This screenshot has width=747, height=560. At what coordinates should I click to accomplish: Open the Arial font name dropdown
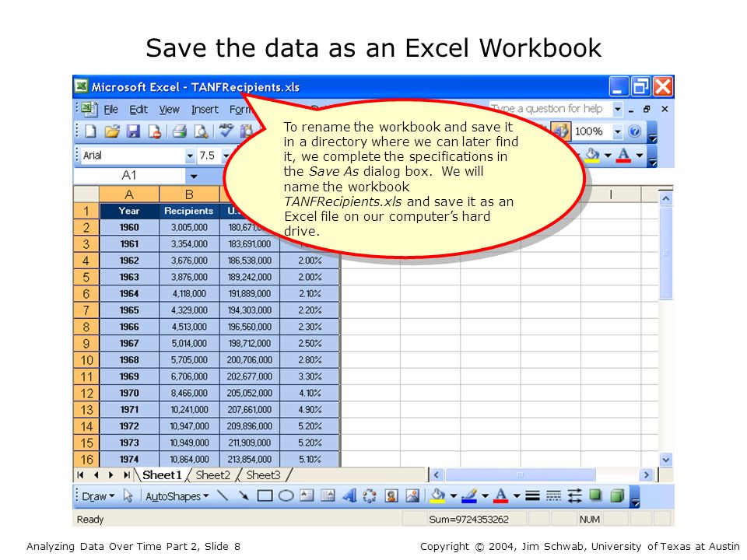pos(190,156)
